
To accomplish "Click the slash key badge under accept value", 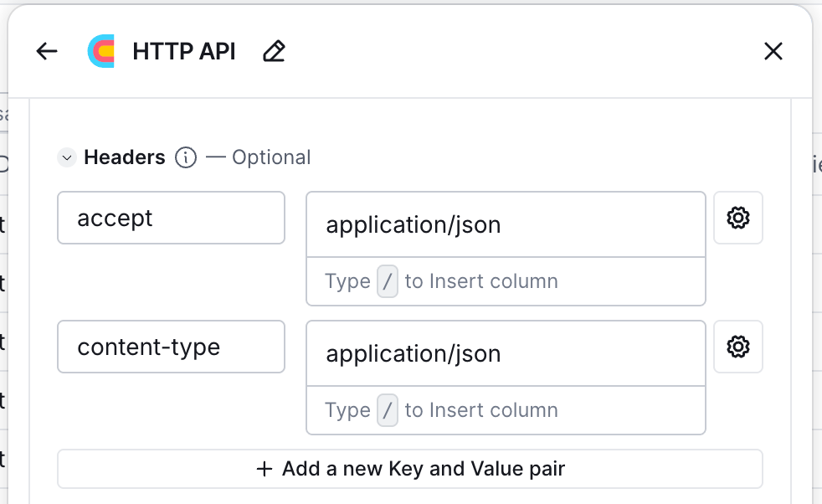I will tap(388, 281).
